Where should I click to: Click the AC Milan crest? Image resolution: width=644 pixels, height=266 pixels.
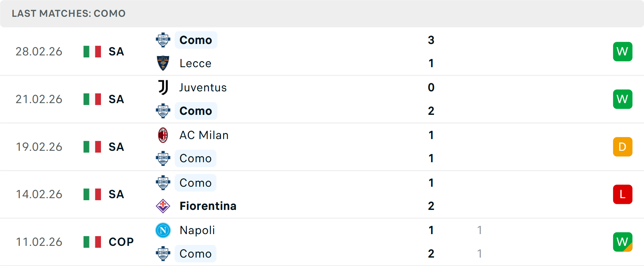point(163,135)
